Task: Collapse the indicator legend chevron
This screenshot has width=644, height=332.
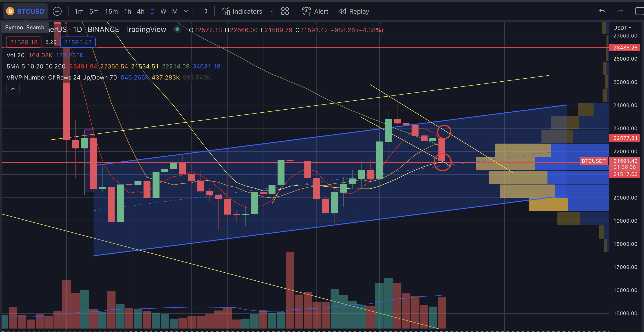Action: pos(13,89)
